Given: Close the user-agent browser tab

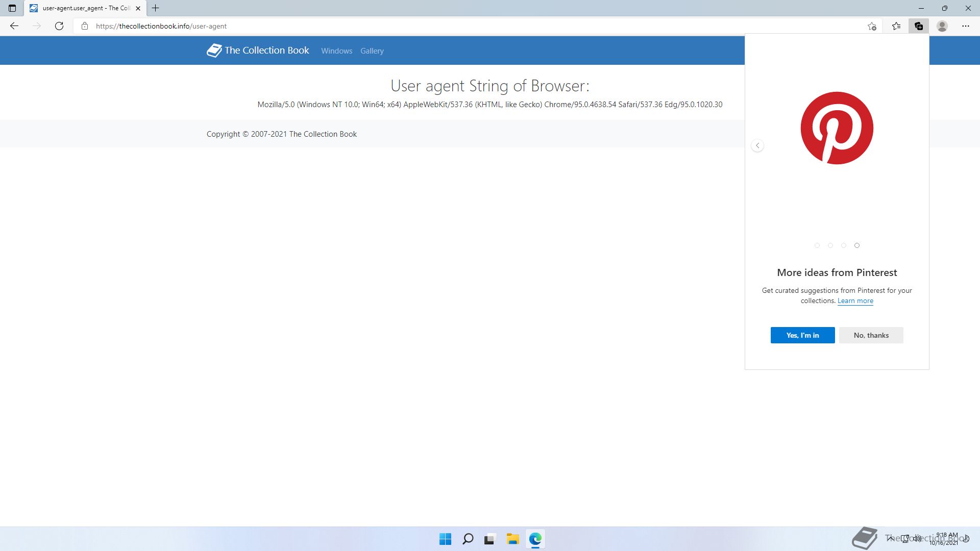Looking at the screenshot, I should coord(138,8).
